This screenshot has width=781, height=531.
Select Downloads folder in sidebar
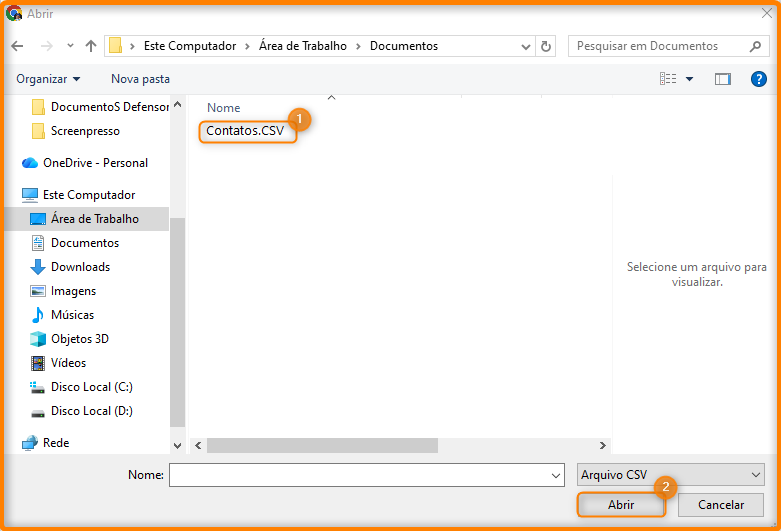pyautogui.click(x=80, y=267)
